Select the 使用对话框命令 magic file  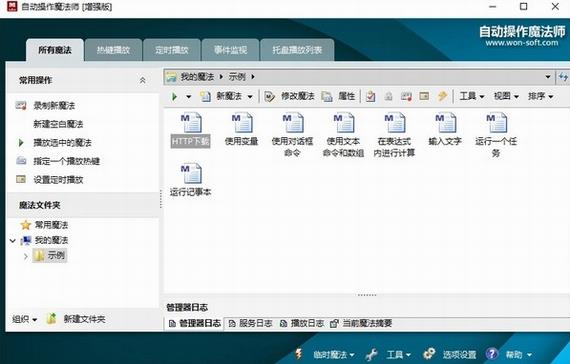(x=292, y=135)
